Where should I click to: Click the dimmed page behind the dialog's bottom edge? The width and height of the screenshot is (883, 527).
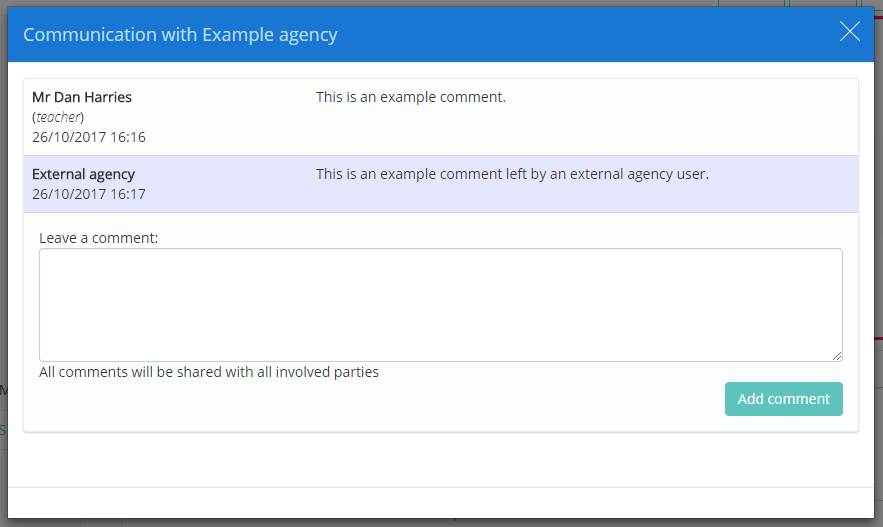tap(440, 523)
